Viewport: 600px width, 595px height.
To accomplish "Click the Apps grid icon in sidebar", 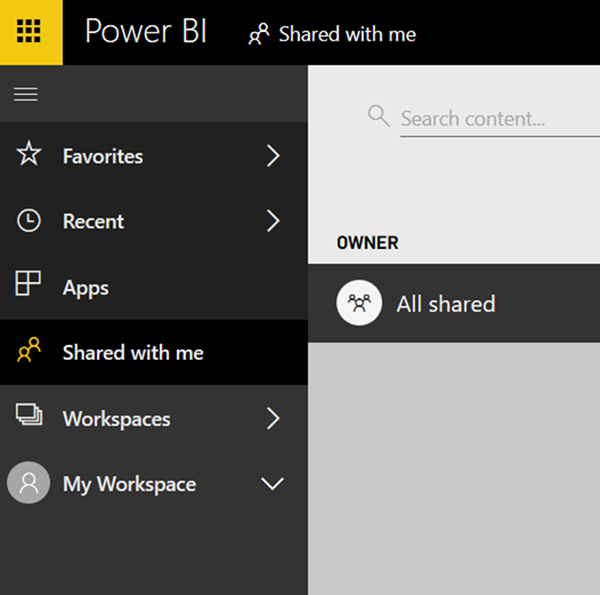I will click(x=29, y=285).
